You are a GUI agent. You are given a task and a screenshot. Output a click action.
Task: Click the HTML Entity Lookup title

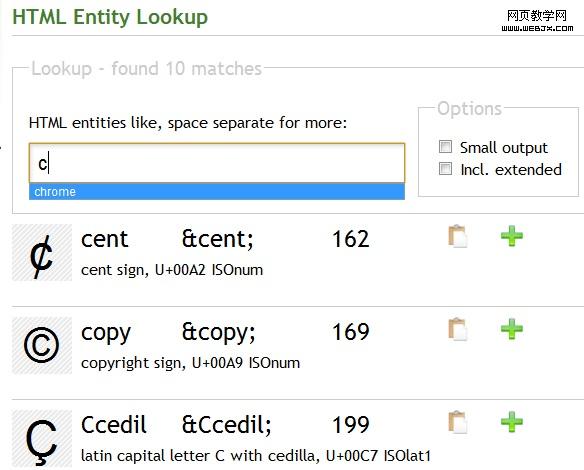[110, 17]
